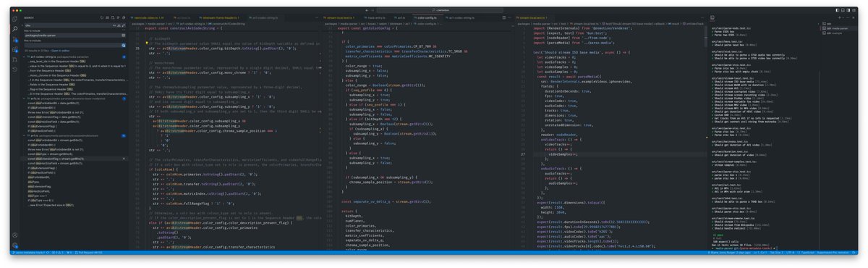Image resolution: width=868 pixels, height=268 pixels.
Task: Open notifications bell in status bar
Action: pos(854,252)
